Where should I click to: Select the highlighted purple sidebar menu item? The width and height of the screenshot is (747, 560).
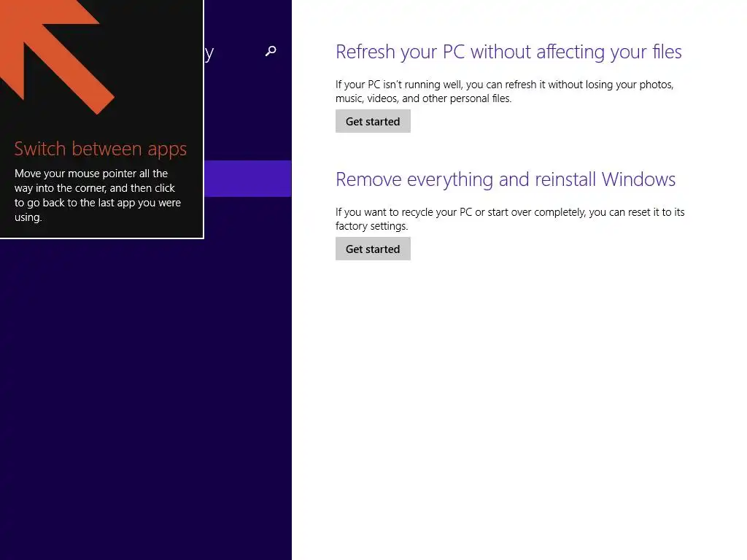click(248, 179)
